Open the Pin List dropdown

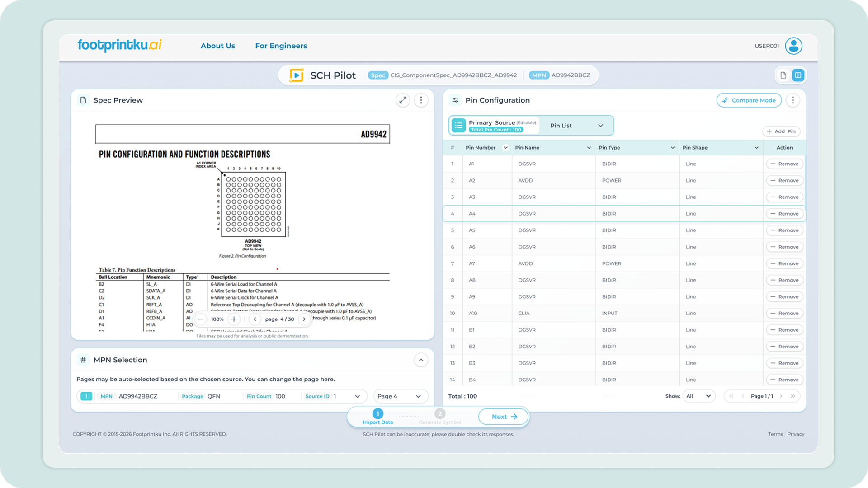[x=576, y=126]
